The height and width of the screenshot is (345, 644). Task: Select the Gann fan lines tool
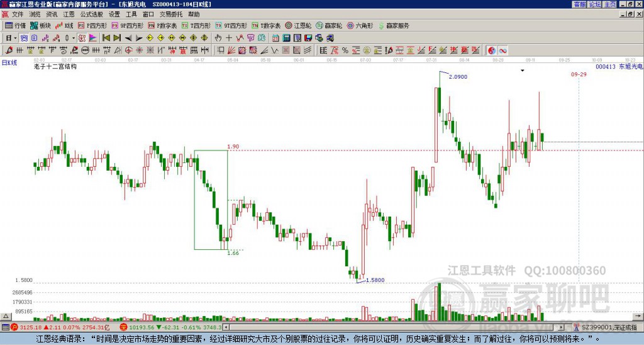(231, 50)
